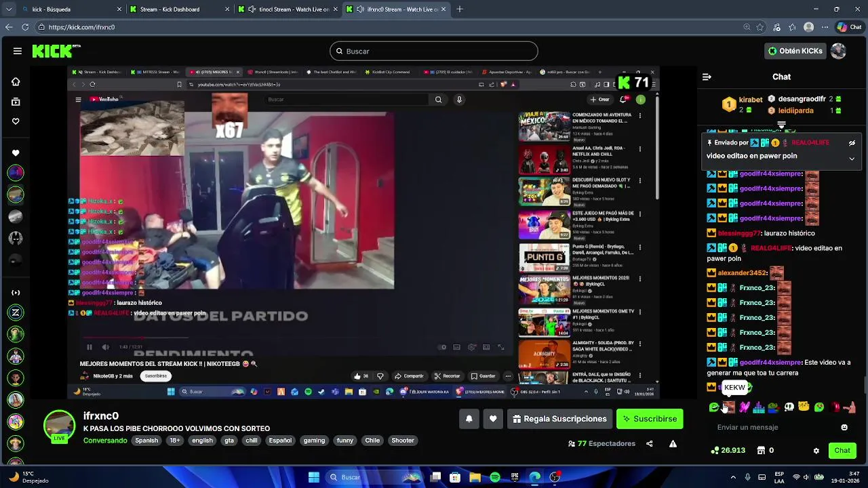868x488 pixels.
Task: Insert the green laughing emote
Action: [x=714, y=407]
